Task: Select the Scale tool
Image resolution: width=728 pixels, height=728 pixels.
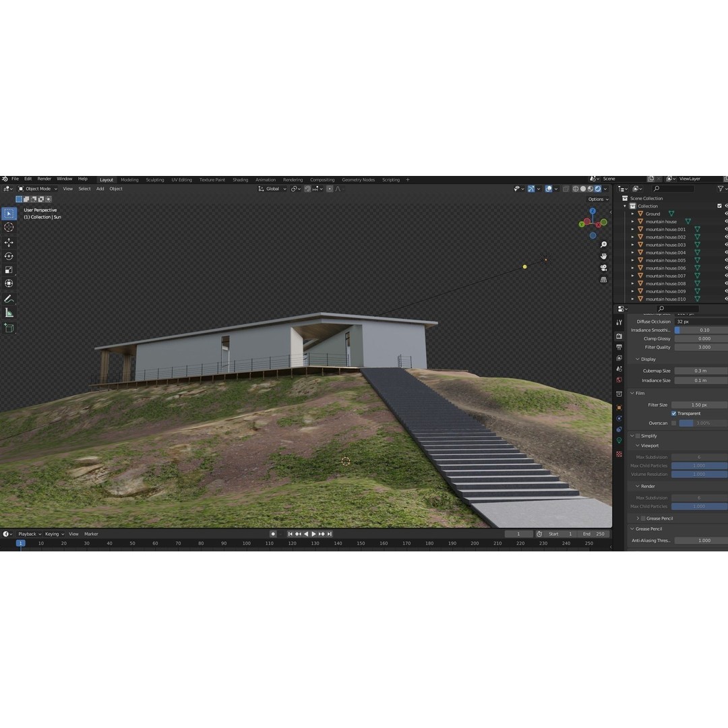Action: [9, 270]
